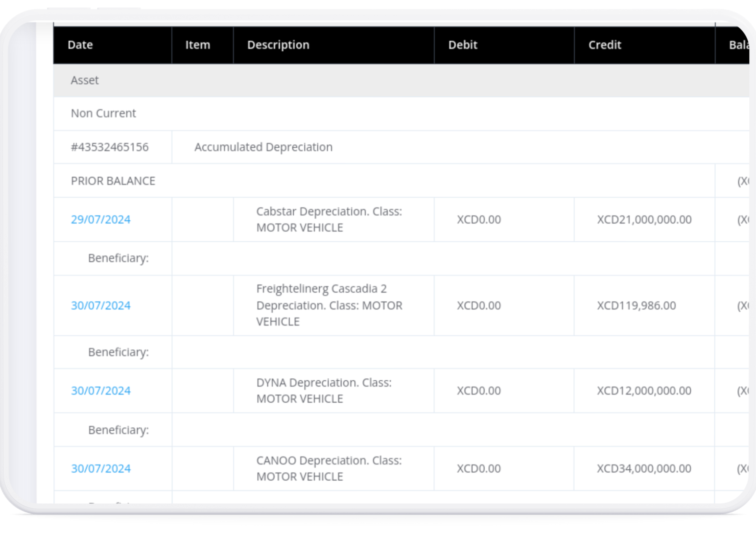Click the Credit column header
756x536 pixels.
605,45
